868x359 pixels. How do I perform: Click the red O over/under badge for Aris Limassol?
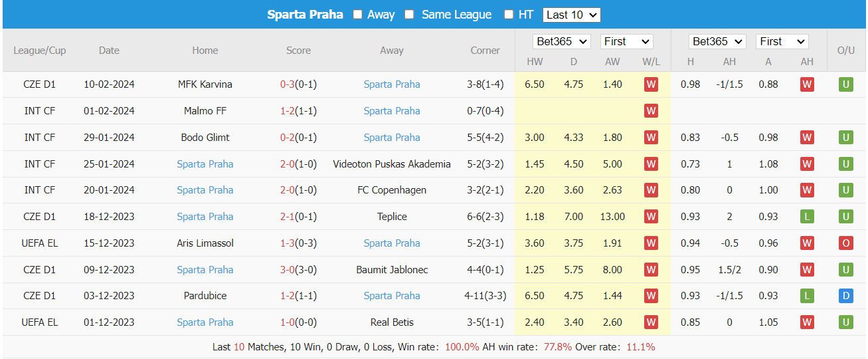click(x=845, y=243)
